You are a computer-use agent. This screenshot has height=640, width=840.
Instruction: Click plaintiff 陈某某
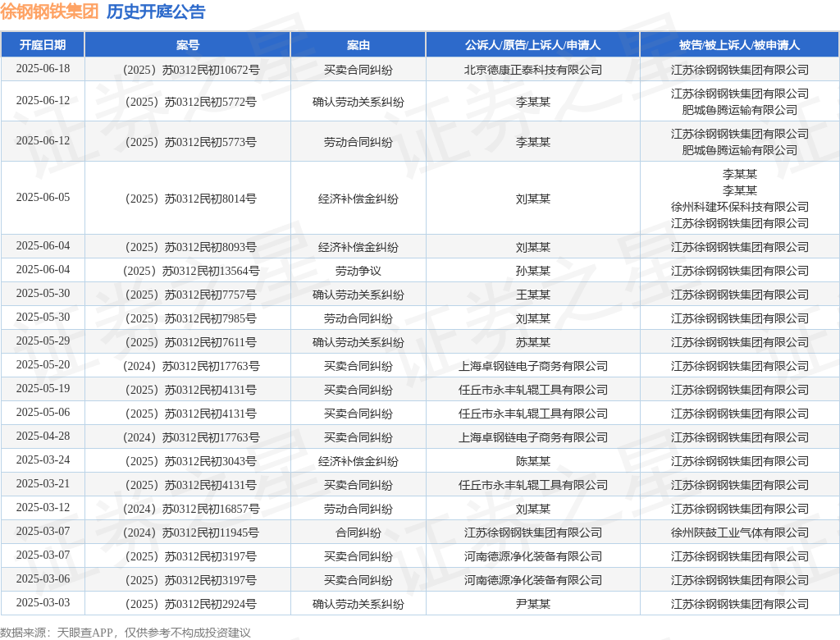click(533, 461)
